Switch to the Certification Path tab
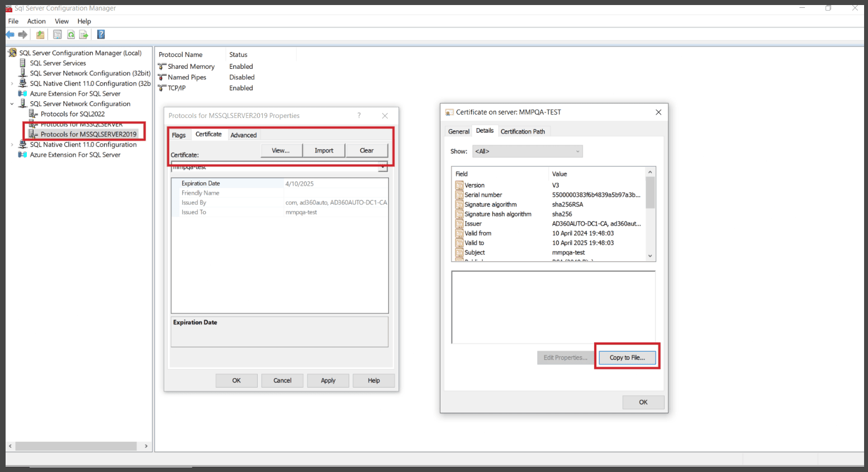Image resolution: width=868 pixels, height=472 pixels. [523, 131]
